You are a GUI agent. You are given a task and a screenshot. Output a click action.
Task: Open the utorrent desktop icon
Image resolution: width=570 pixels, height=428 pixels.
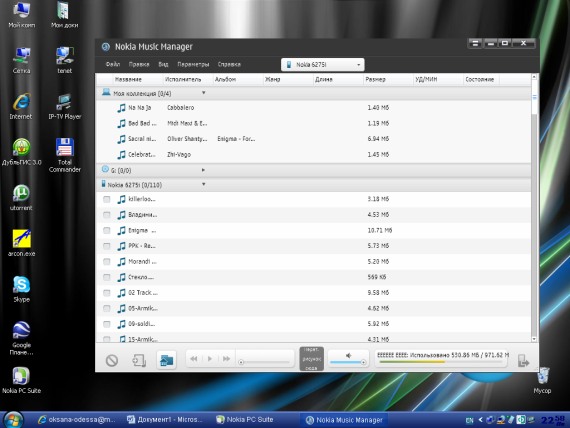21,197
